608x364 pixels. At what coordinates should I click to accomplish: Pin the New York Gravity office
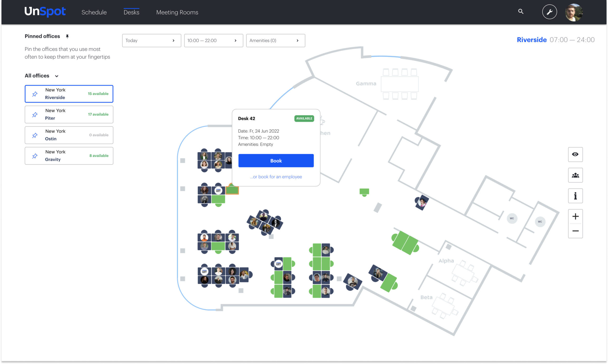[35, 156]
